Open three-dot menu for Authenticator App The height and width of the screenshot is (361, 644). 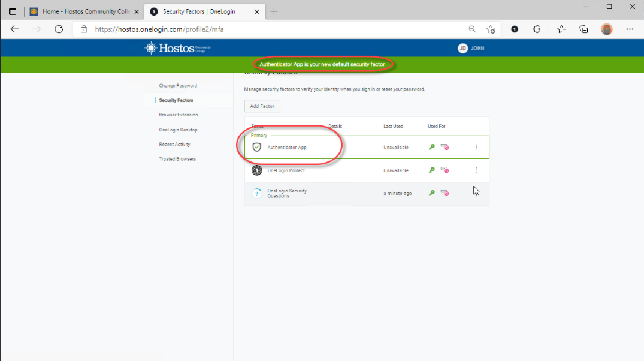click(x=476, y=147)
